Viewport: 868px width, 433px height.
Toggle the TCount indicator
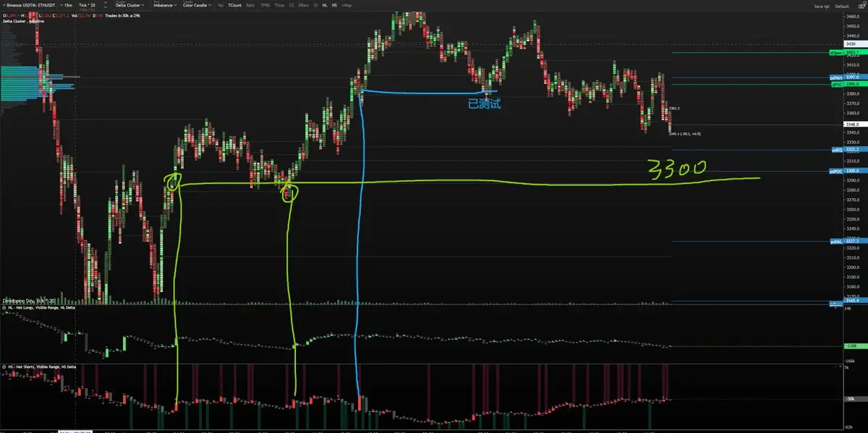(x=235, y=5)
